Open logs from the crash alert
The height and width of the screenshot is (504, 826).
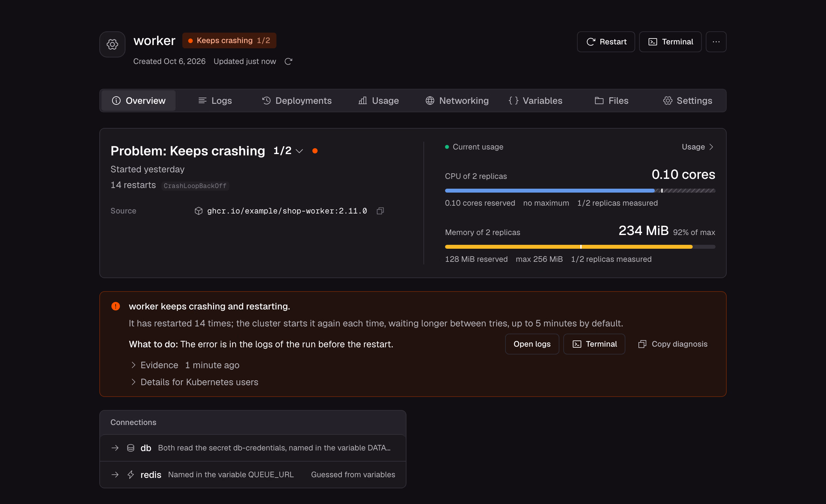coord(532,344)
